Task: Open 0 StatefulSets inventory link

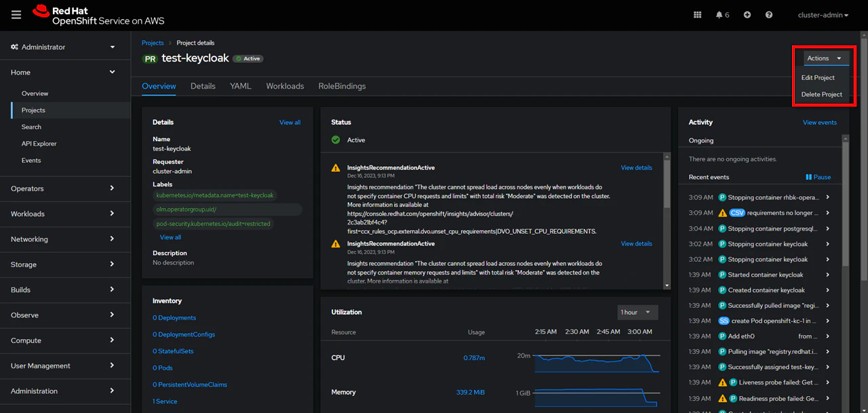Action: click(173, 351)
